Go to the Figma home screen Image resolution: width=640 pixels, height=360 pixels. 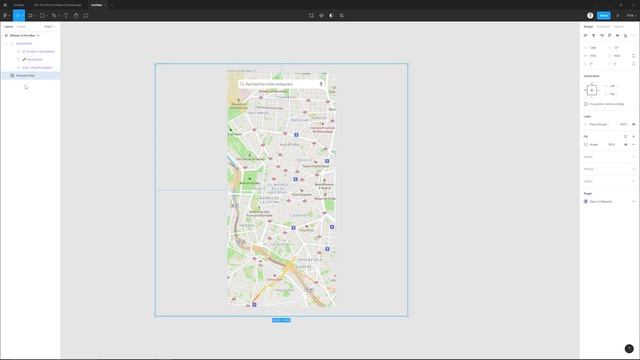5,5
